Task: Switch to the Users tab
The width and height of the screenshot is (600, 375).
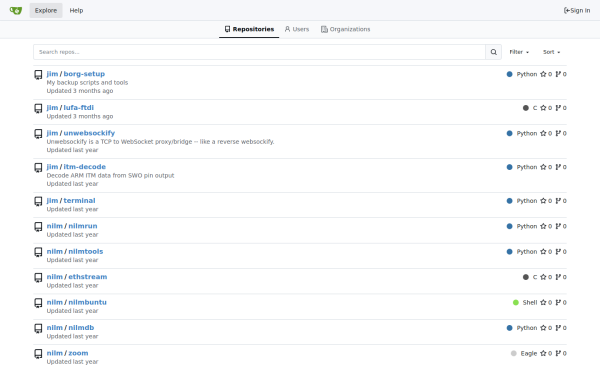Action: pyautogui.click(x=297, y=29)
